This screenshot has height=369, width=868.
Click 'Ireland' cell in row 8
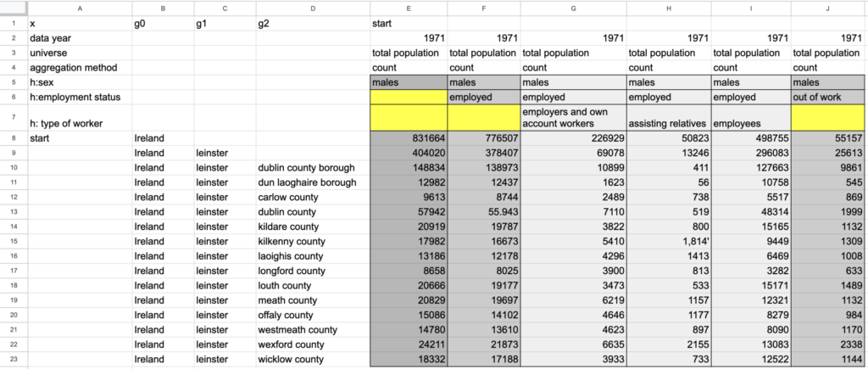click(x=164, y=138)
